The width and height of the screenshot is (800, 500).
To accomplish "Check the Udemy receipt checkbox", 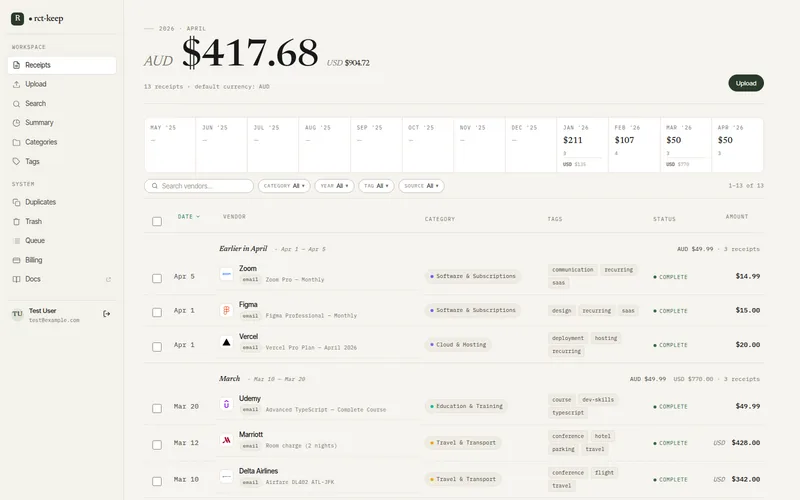I will tap(157, 408).
